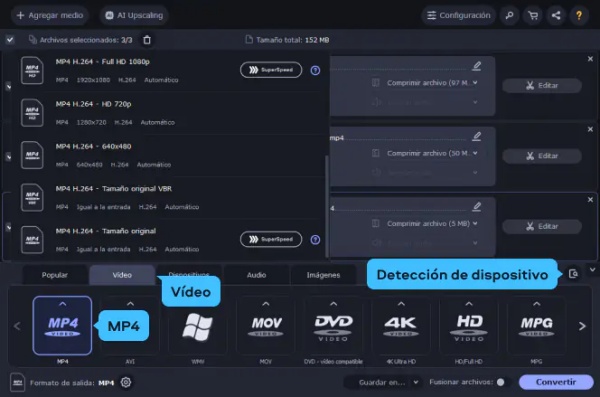600x397 pixels.
Task: Click the HD 720p preset file icon
Action: tap(32, 113)
